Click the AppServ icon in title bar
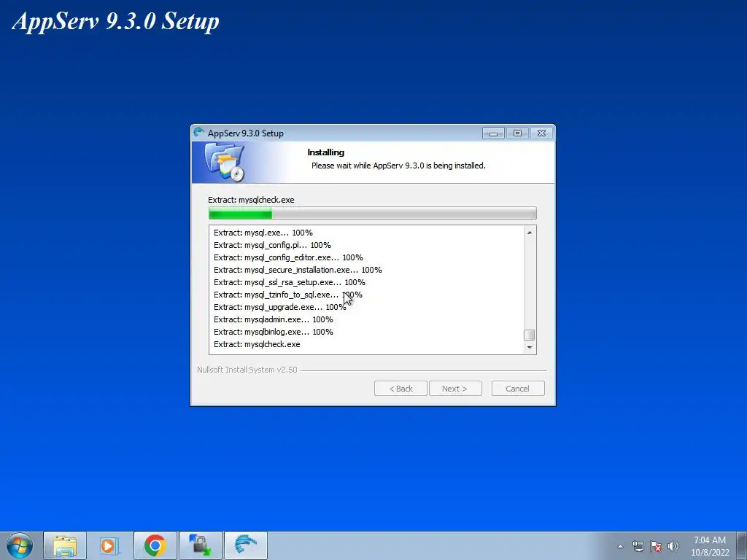 tap(198, 133)
